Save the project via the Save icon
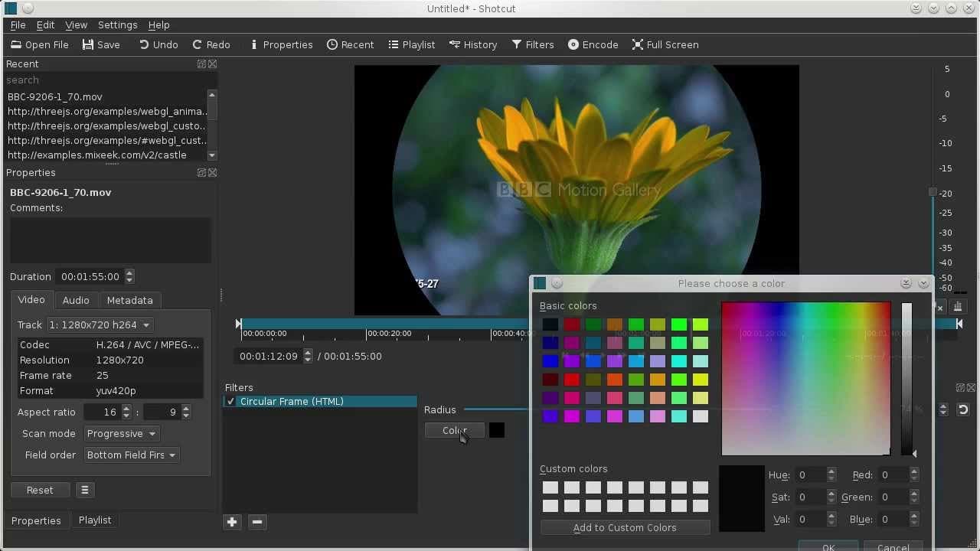Image resolution: width=980 pixels, height=551 pixels. (101, 44)
